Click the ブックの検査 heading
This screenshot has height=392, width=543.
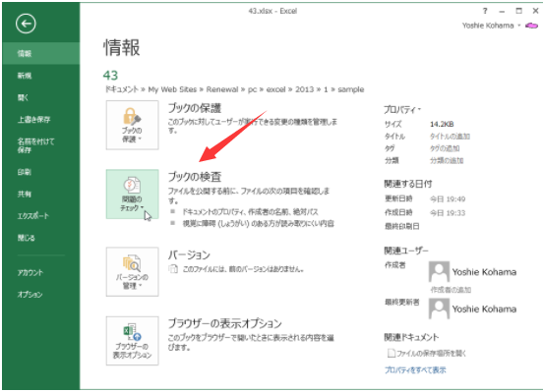tap(195, 177)
